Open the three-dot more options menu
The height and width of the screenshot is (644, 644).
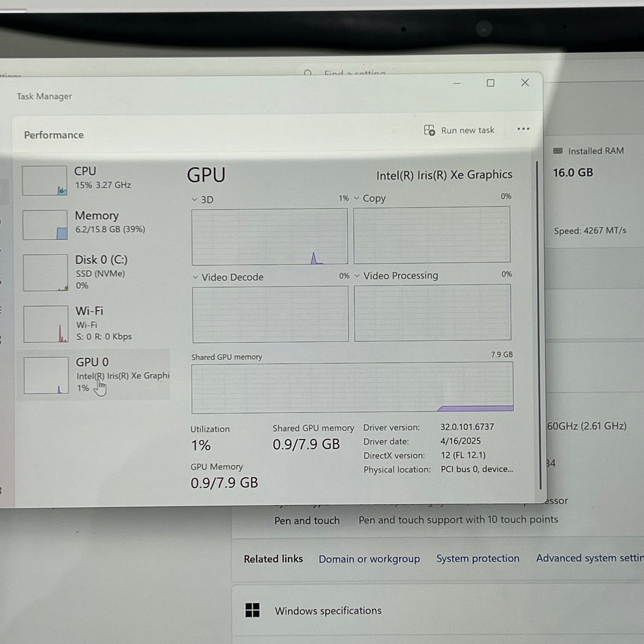click(x=523, y=129)
